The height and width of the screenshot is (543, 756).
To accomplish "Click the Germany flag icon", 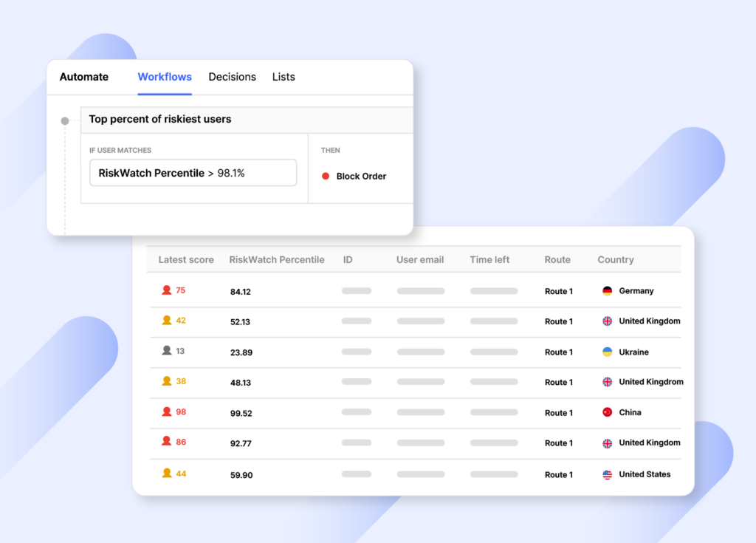I will coord(608,290).
